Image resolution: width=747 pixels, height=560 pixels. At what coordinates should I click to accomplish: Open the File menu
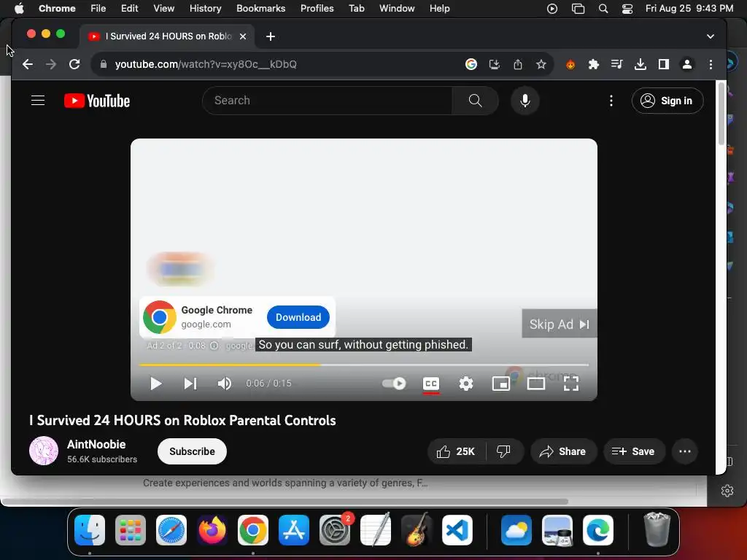[98, 8]
